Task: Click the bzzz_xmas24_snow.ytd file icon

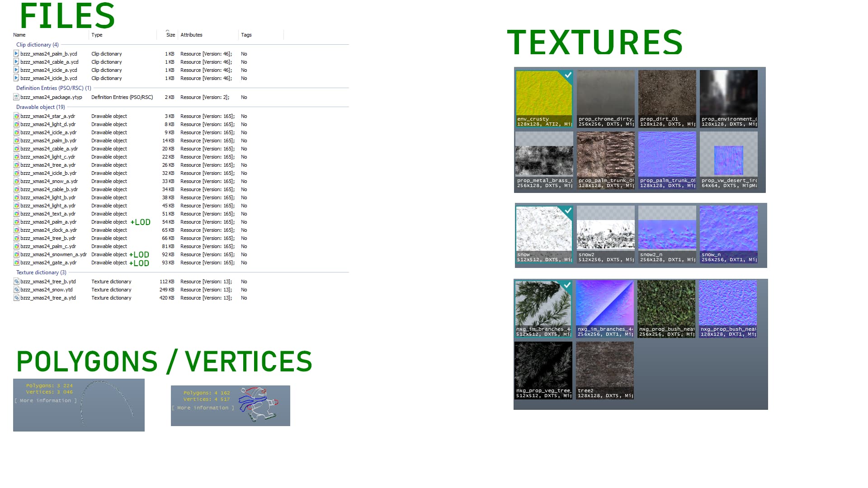Action: 16,290
